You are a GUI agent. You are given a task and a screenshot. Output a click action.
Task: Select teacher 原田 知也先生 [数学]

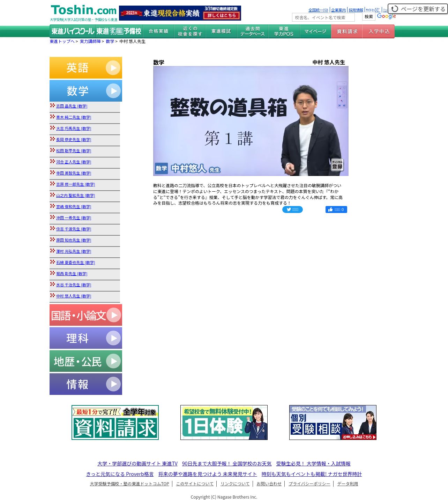pyautogui.click(x=74, y=240)
